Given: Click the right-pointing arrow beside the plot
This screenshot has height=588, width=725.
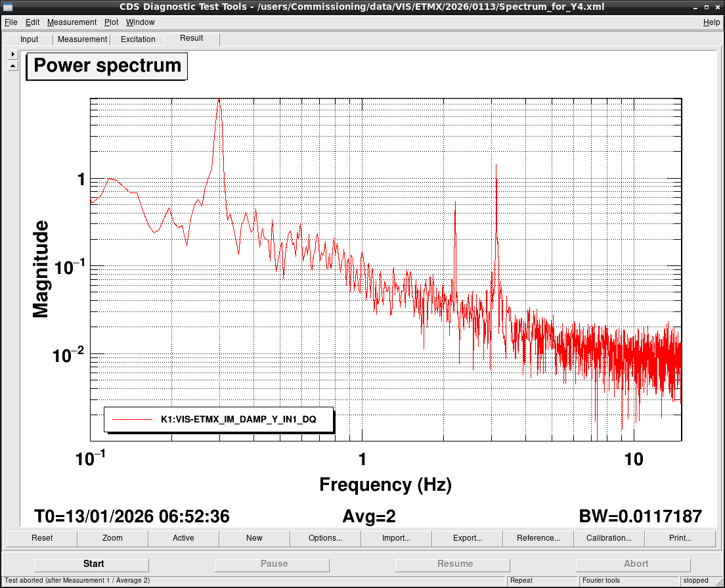Looking at the screenshot, I should (12, 54).
